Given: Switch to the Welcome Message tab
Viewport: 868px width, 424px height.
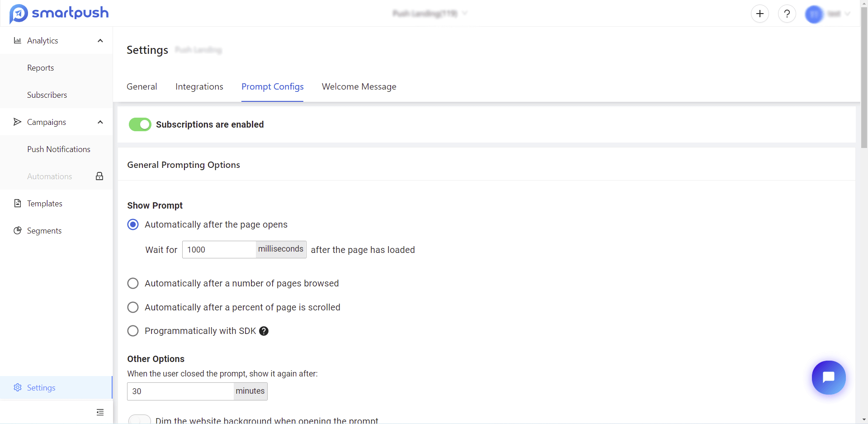Looking at the screenshot, I should click(x=359, y=86).
